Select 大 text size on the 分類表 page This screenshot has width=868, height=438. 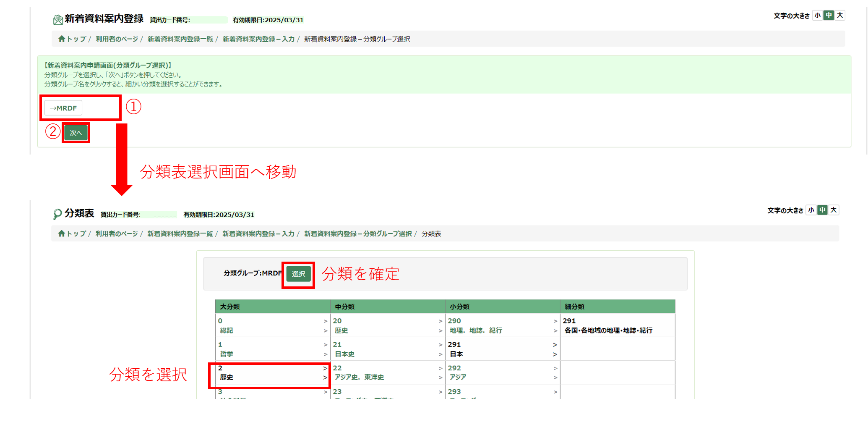pos(833,210)
